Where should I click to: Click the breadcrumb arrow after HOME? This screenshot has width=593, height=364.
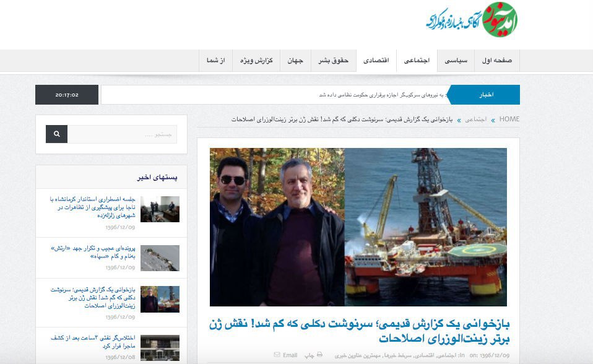493,120
